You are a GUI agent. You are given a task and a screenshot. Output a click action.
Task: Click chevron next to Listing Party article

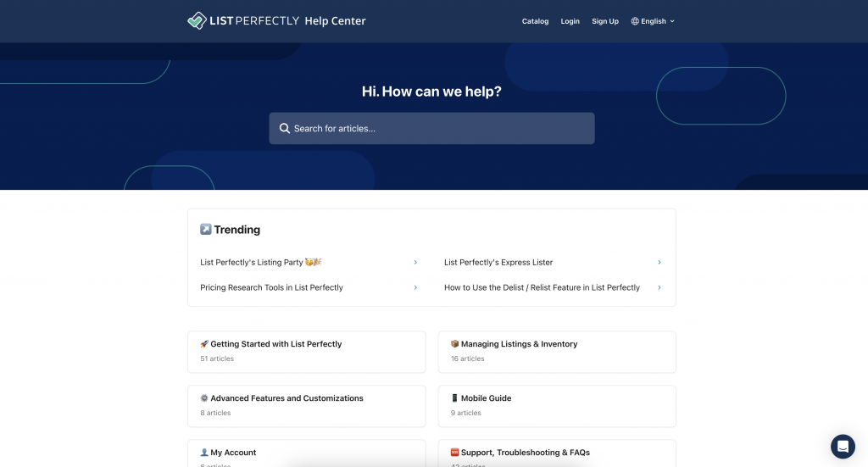point(415,262)
